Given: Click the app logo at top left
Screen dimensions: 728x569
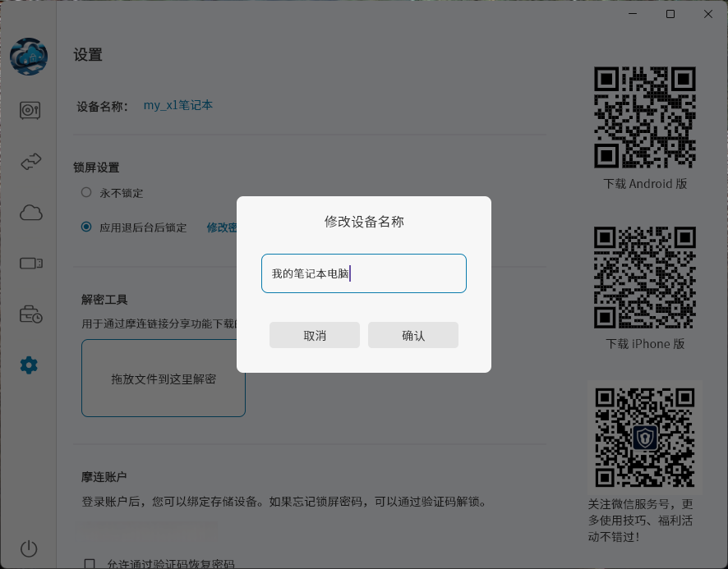Looking at the screenshot, I should coord(29,57).
